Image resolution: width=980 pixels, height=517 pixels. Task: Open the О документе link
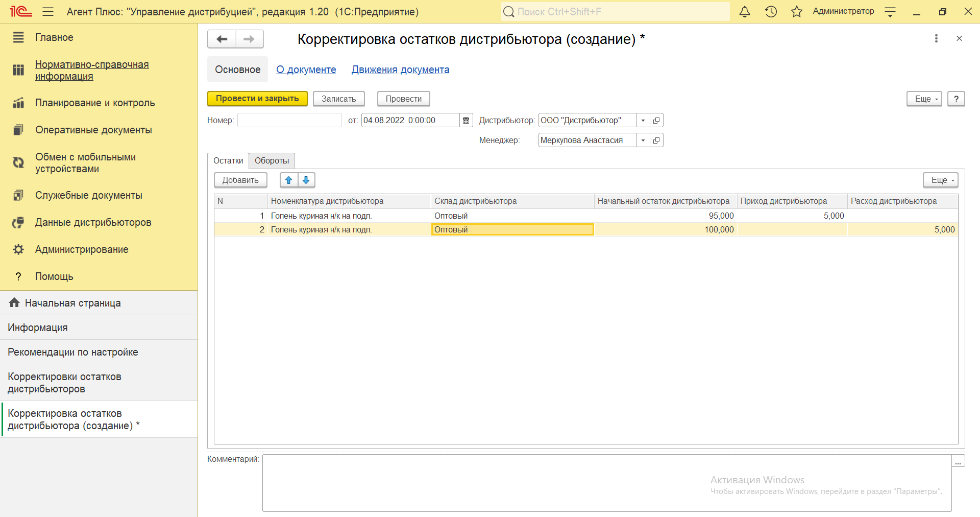(x=306, y=69)
